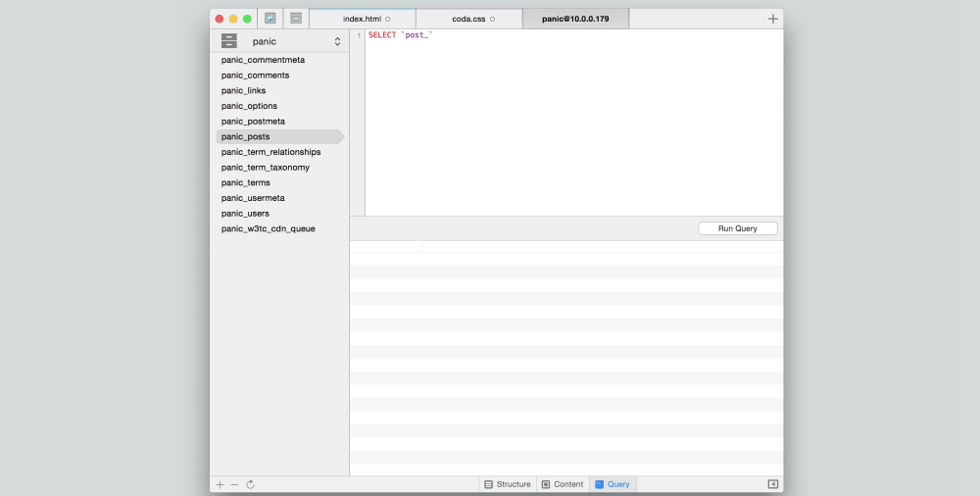
Task: Click line number 1 in the gutter
Action: [x=359, y=35]
